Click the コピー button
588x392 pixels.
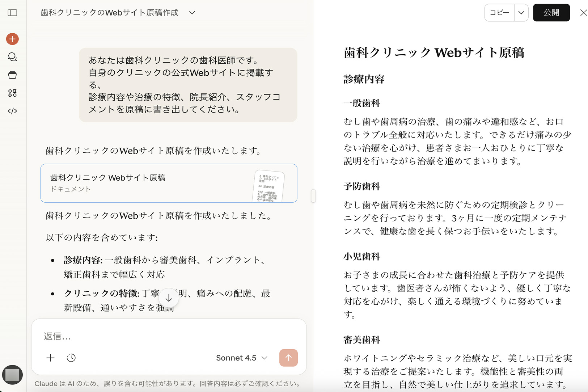(499, 13)
